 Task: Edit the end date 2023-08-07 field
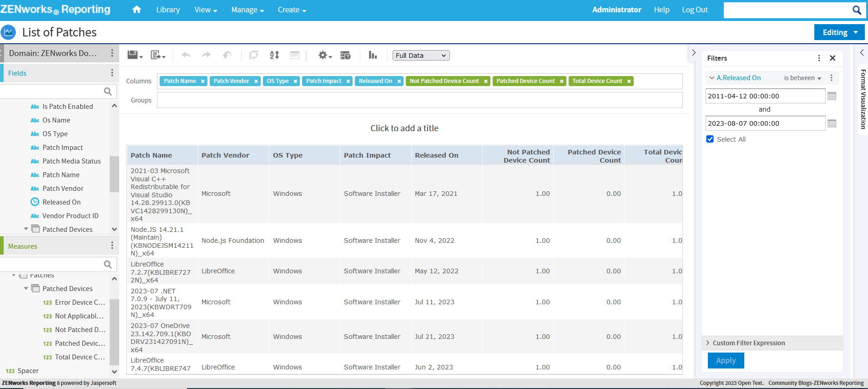[x=765, y=123]
